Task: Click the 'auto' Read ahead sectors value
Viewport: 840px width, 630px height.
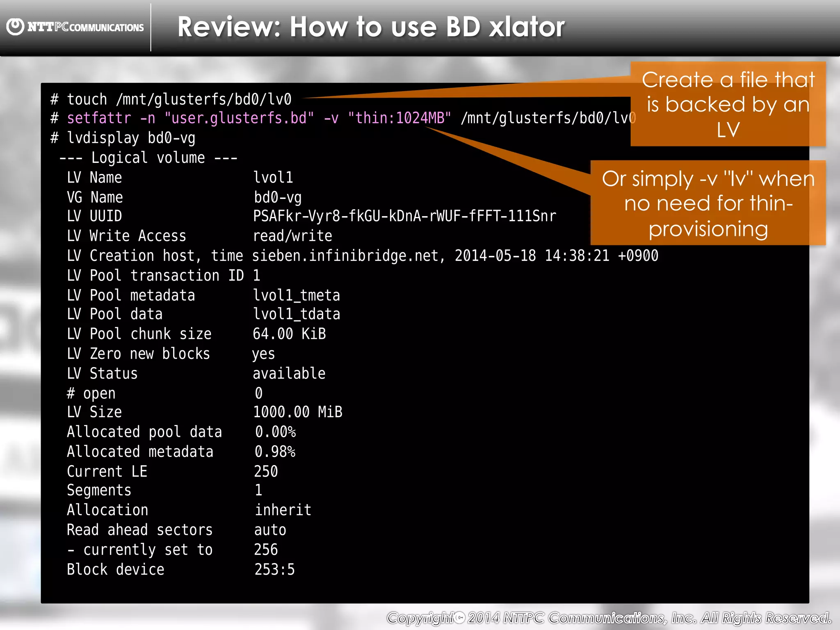Action: tap(270, 530)
